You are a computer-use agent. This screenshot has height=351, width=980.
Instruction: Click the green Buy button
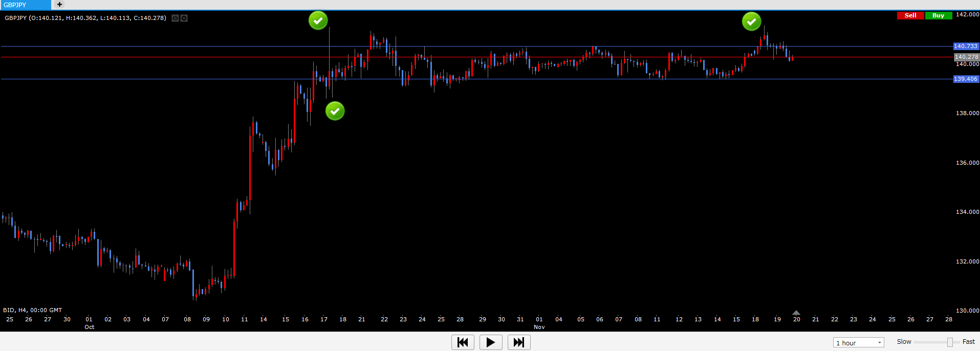tap(938, 15)
